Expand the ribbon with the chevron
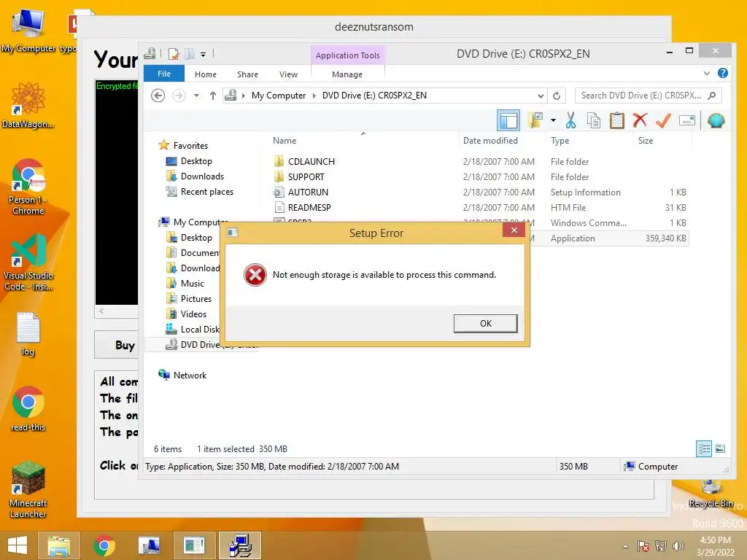The image size is (747, 560). 706,74
